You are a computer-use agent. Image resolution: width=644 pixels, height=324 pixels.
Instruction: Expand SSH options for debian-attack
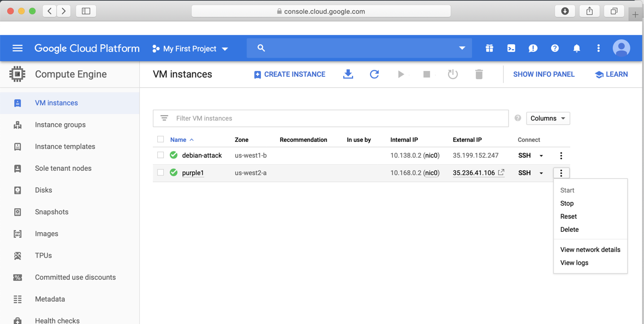541,155
